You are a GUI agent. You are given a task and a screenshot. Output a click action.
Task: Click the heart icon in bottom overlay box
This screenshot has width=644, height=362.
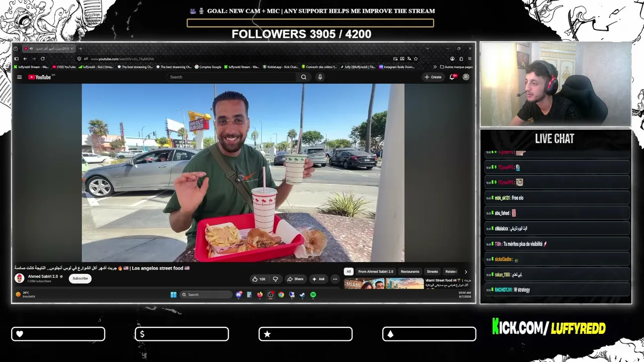coord(20,334)
